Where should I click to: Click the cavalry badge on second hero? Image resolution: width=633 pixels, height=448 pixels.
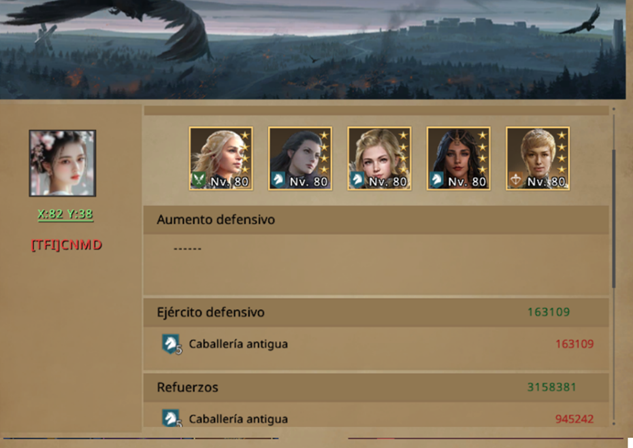click(x=277, y=180)
